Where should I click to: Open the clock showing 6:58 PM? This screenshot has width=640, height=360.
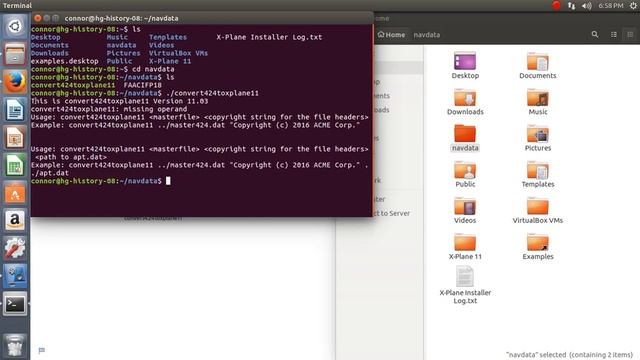coord(611,5)
